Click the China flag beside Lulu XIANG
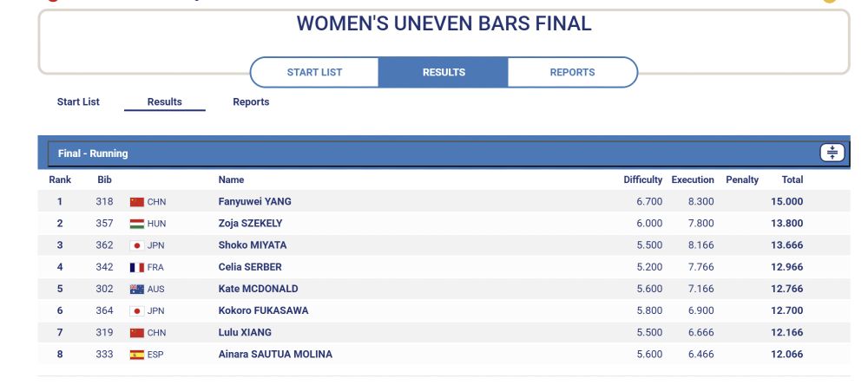 [x=137, y=332]
